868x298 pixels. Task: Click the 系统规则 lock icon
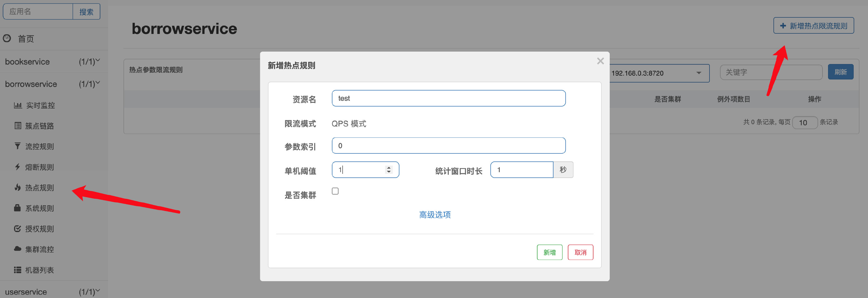18,208
